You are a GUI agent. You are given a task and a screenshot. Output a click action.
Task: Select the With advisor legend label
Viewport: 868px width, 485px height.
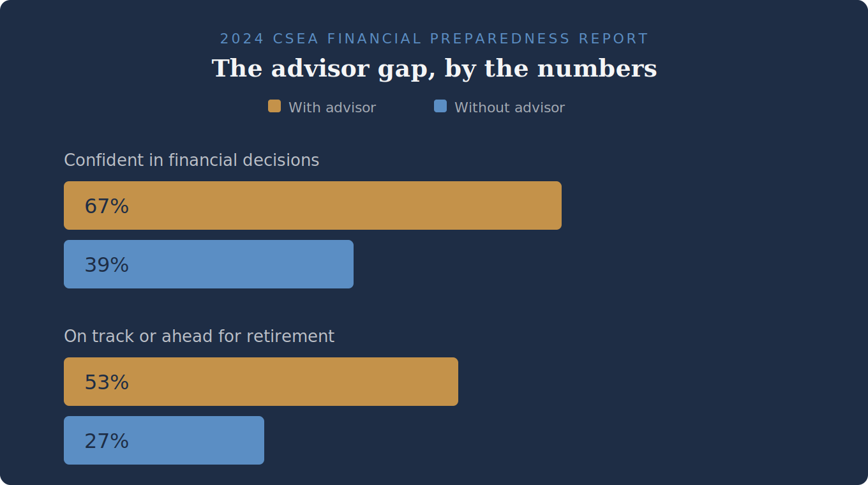coord(332,108)
